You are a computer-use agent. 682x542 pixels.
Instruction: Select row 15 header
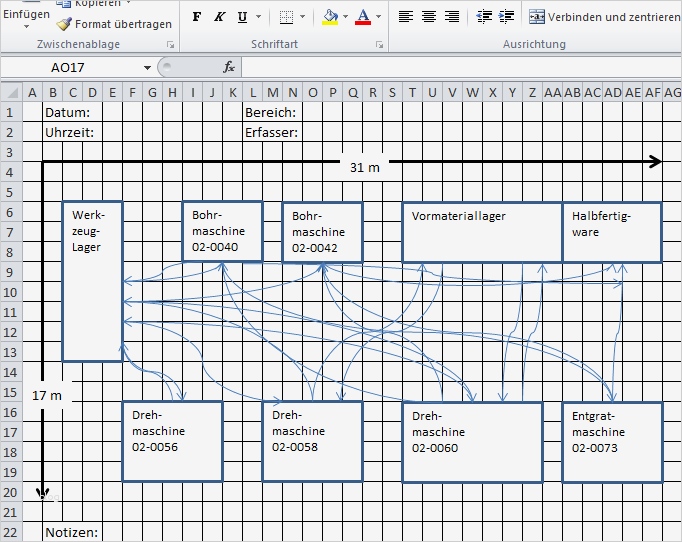(11, 392)
